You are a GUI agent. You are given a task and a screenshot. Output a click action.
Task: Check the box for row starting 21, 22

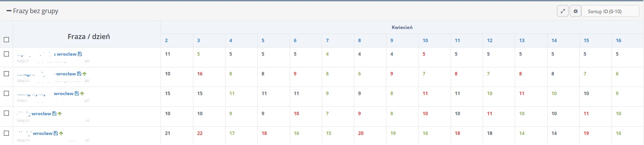6,133
